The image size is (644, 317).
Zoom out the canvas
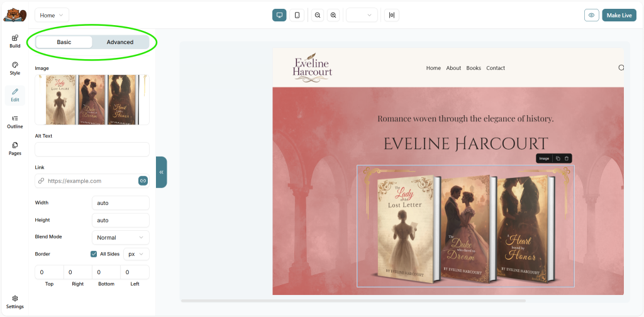pyautogui.click(x=318, y=15)
